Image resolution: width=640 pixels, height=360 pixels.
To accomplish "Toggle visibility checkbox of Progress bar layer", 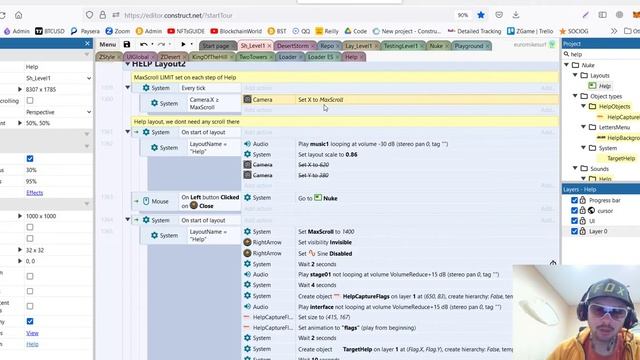I will pos(574,200).
